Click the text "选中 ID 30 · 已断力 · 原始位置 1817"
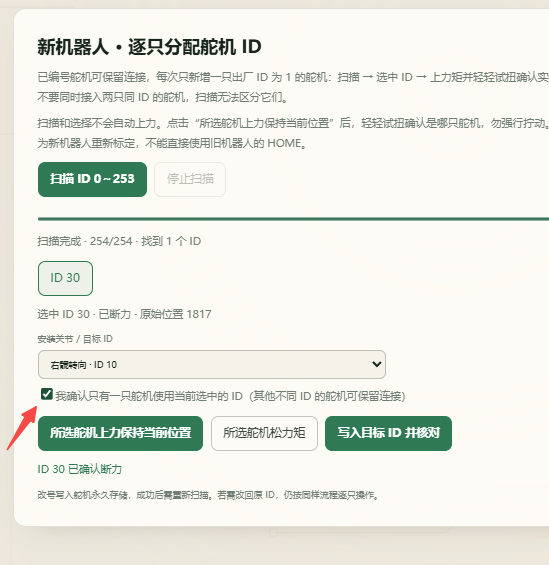The image size is (549, 565). [124, 314]
